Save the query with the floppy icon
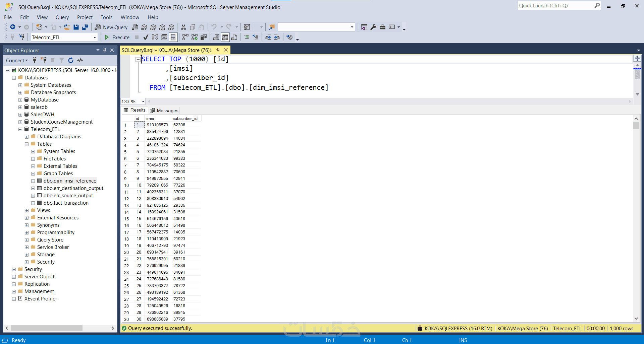Screen dimensions: 644x344 pyautogui.click(x=76, y=27)
